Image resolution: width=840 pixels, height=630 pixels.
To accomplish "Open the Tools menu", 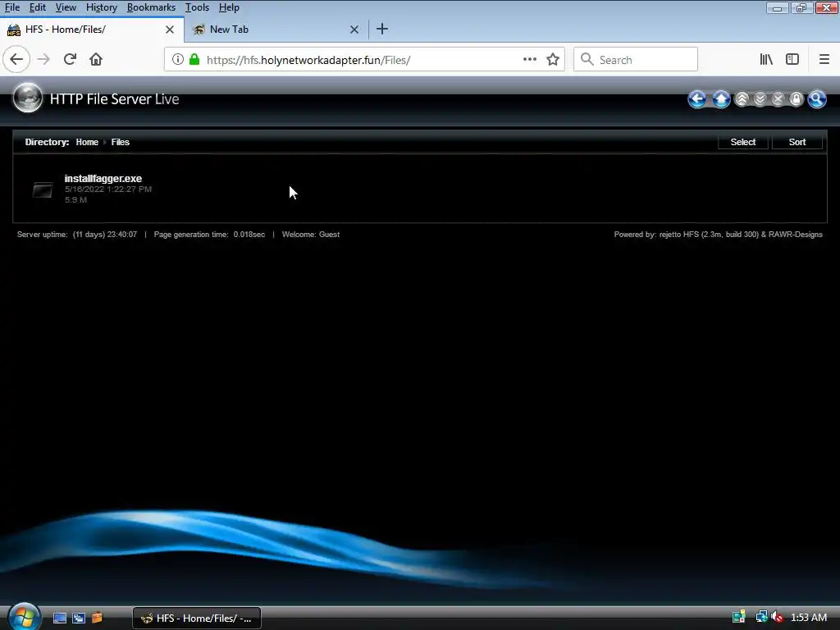I will [197, 7].
